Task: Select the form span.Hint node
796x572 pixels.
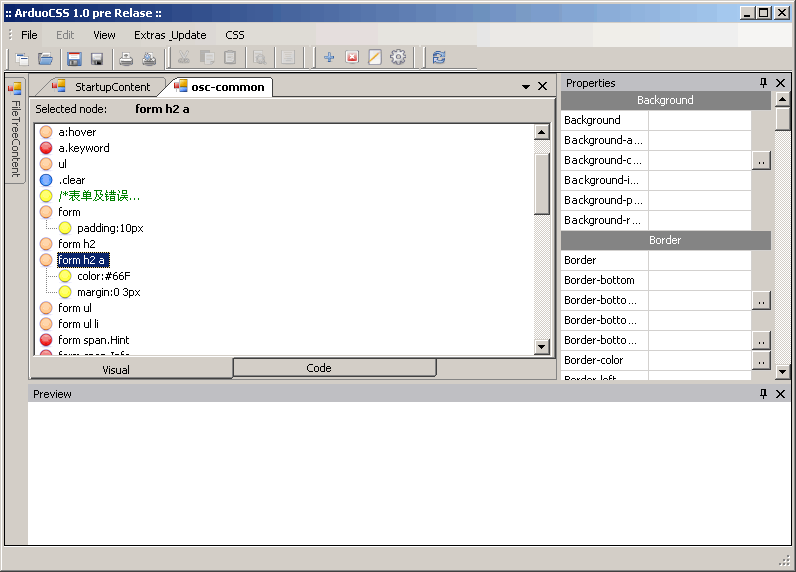Action: pyautogui.click(x=93, y=340)
